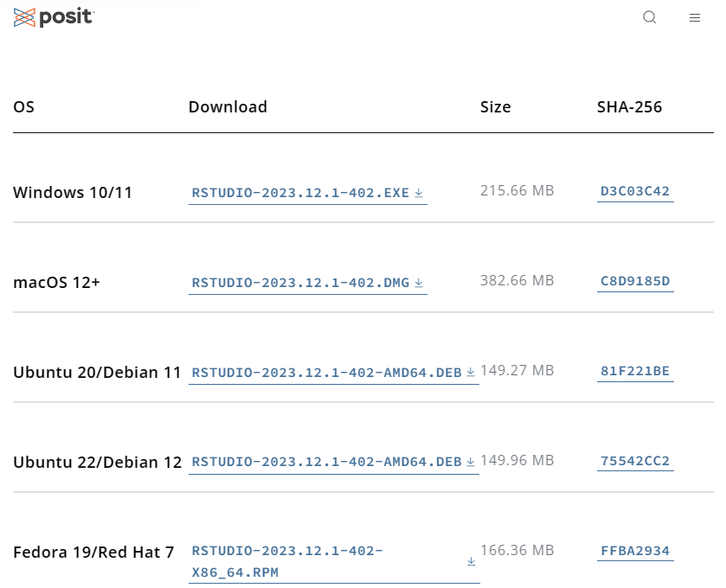Open SHA-256 hash D3C03C42
This screenshot has width=726, height=588.
coord(635,191)
